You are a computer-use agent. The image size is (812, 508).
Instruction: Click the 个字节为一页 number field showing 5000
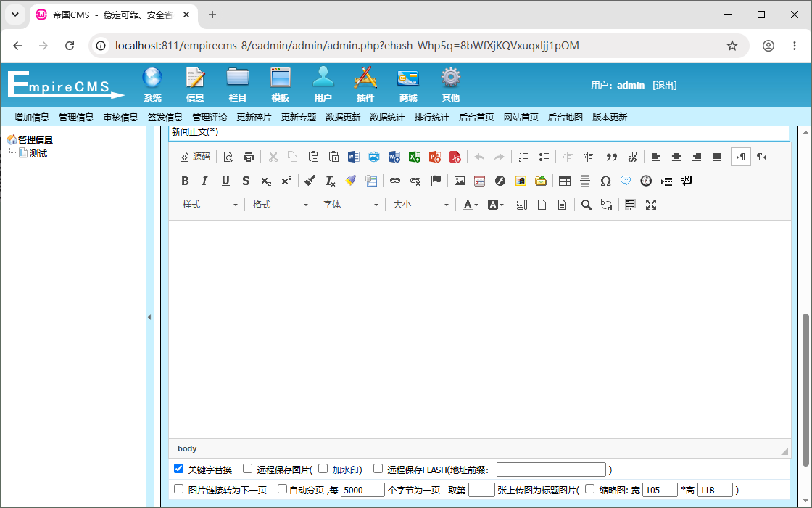click(x=362, y=490)
